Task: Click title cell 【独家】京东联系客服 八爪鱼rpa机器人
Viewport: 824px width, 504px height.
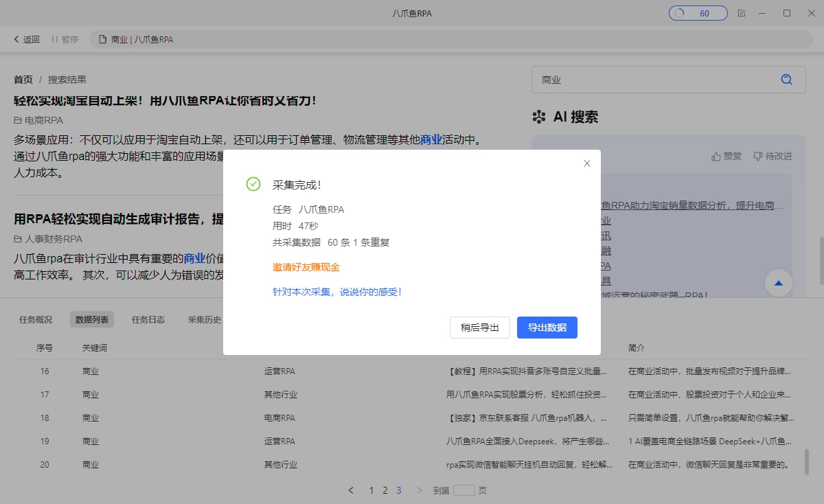Action: 527,417
